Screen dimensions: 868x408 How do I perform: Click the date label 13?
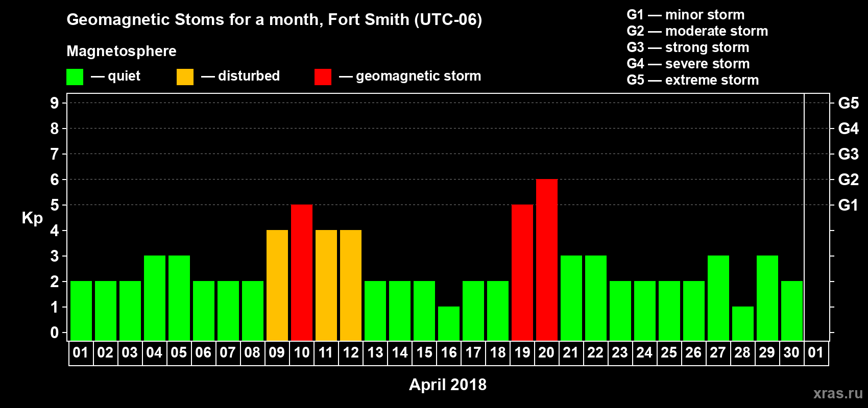pos(375,352)
